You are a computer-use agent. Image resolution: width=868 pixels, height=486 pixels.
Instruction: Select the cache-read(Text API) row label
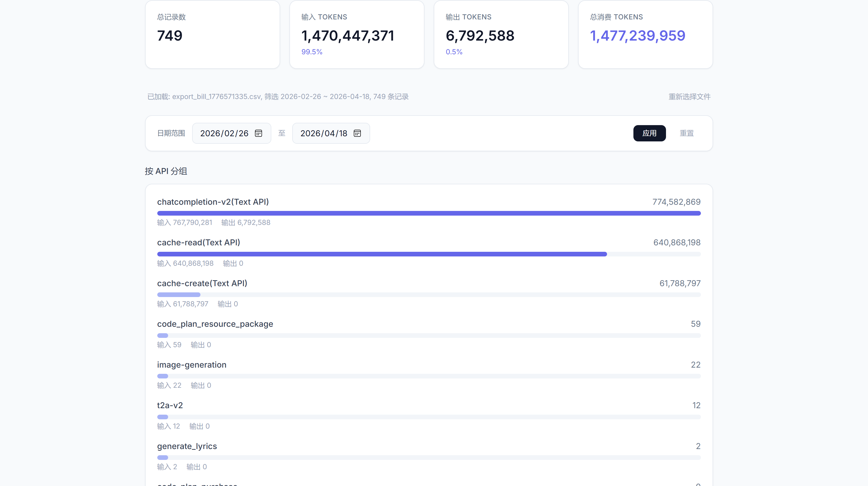coord(198,242)
